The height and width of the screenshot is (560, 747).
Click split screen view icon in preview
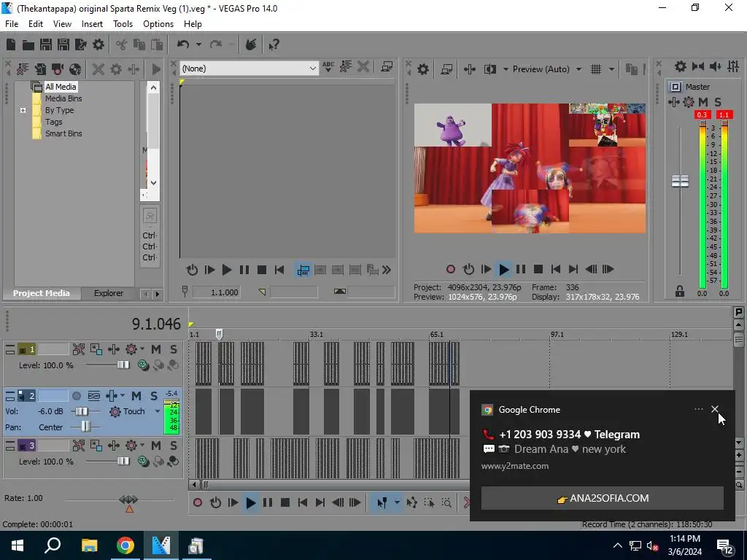pyautogui.click(x=489, y=69)
